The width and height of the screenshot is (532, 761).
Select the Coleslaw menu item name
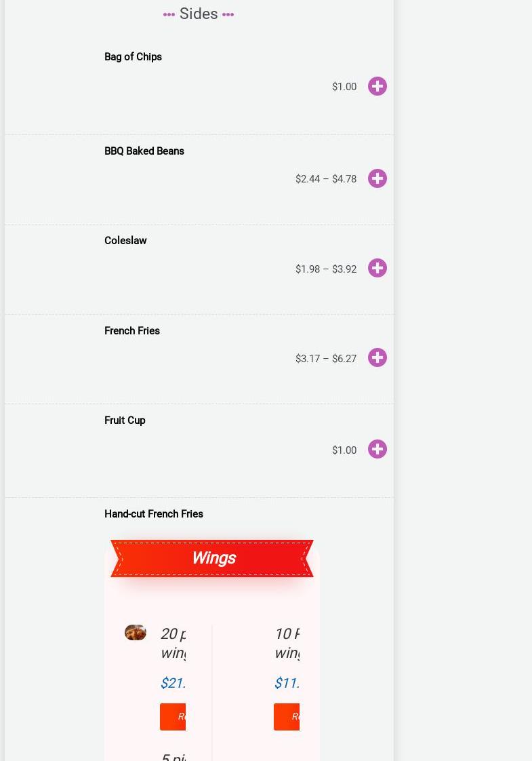click(125, 241)
